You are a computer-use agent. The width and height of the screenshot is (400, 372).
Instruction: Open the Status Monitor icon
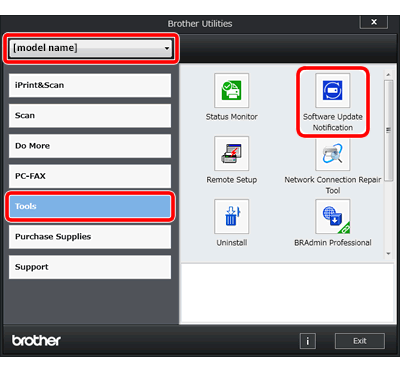coord(231,90)
